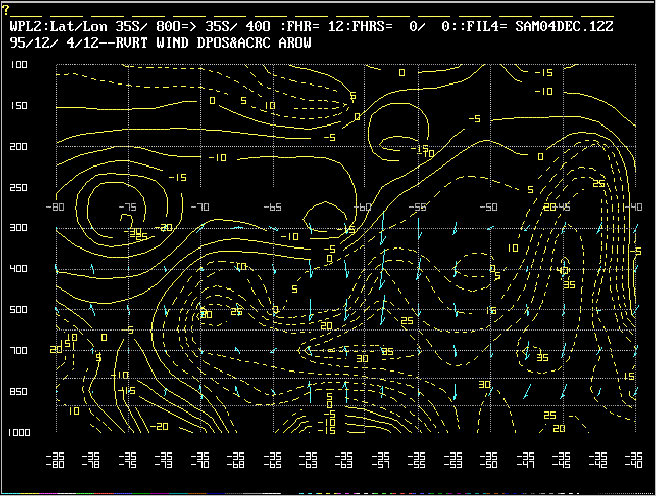Click contour label "-30" near 300 level
The width and height of the screenshot is (656, 496).
133,231
